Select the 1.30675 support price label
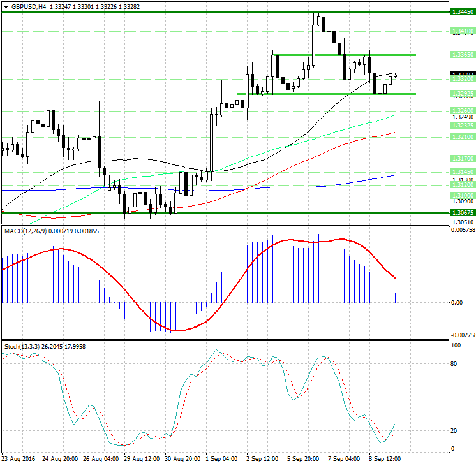476x466 pixels. point(461,213)
